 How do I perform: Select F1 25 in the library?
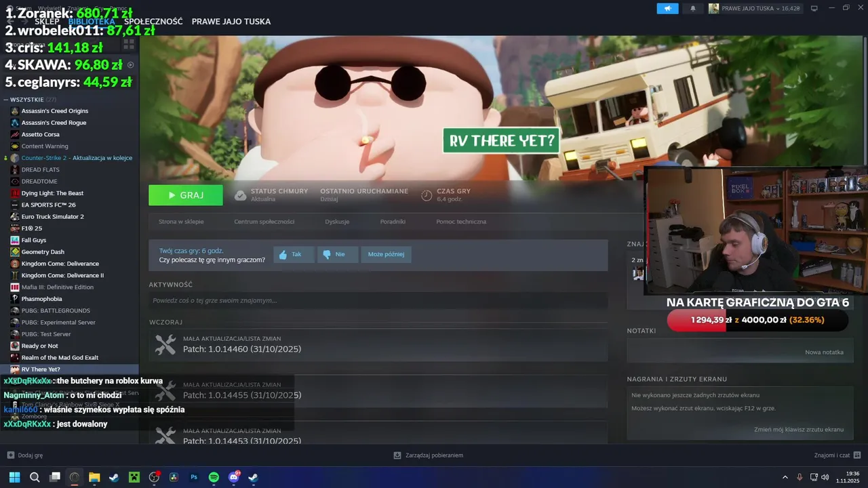[x=31, y=228]
